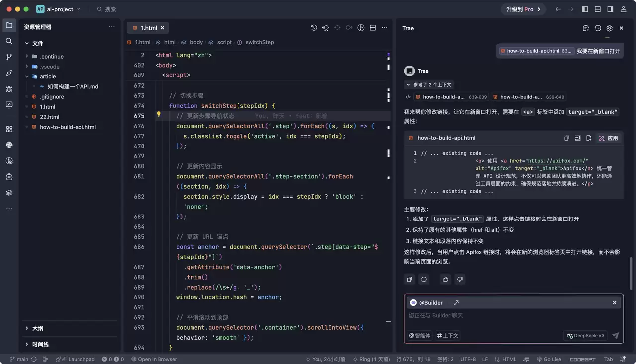Show more activity bar items ellipsis
636x364 pixels.
[x=9, y=209]
